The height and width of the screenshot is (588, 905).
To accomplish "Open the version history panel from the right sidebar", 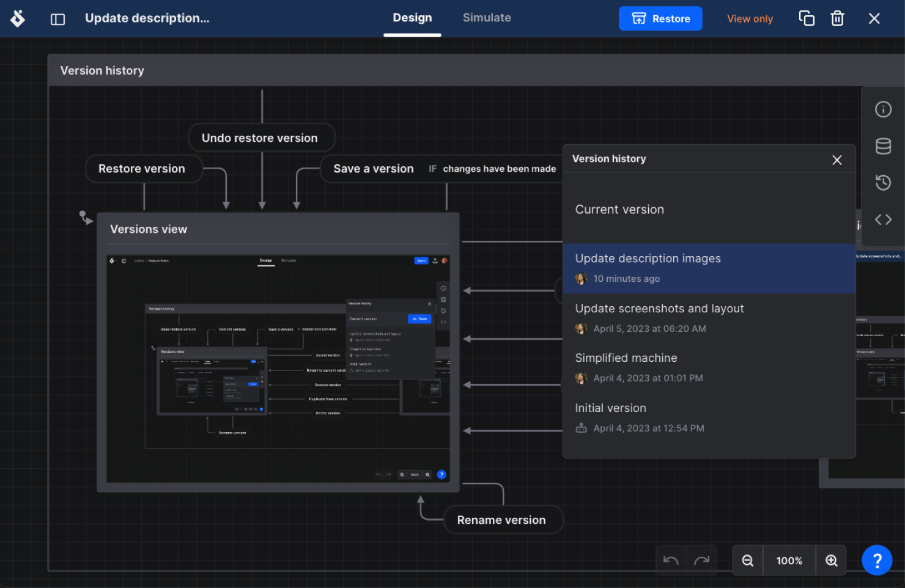I will click(x=883, y=182).
